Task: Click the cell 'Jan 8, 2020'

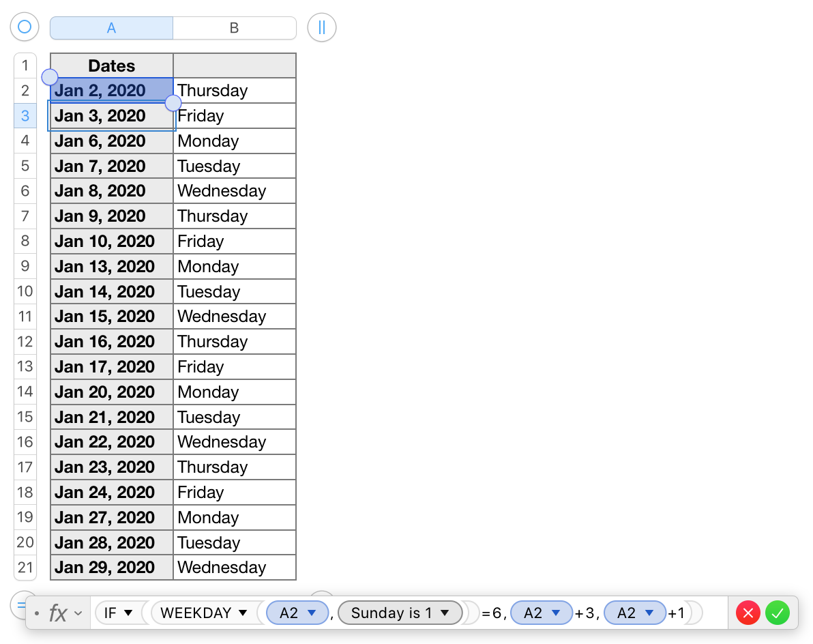Action: click(x=111, y=191)
